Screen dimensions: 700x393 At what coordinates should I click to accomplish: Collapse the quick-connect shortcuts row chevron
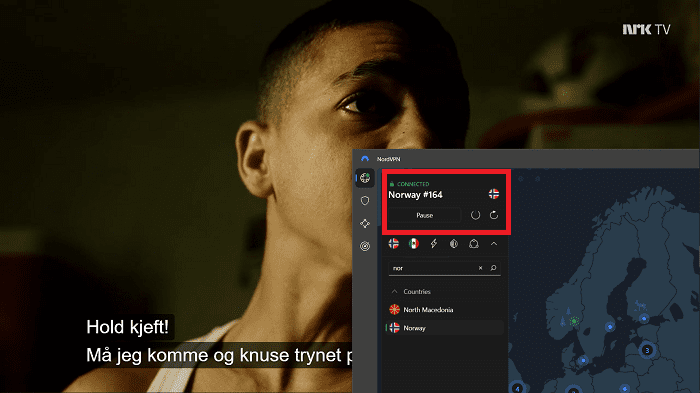coord(494,243)
